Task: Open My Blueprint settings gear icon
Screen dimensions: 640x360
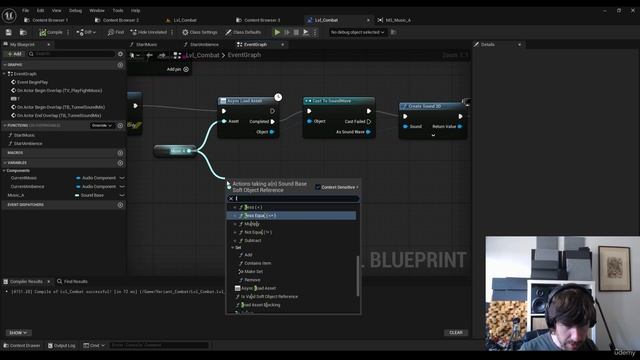Action: tap(120, 54)
